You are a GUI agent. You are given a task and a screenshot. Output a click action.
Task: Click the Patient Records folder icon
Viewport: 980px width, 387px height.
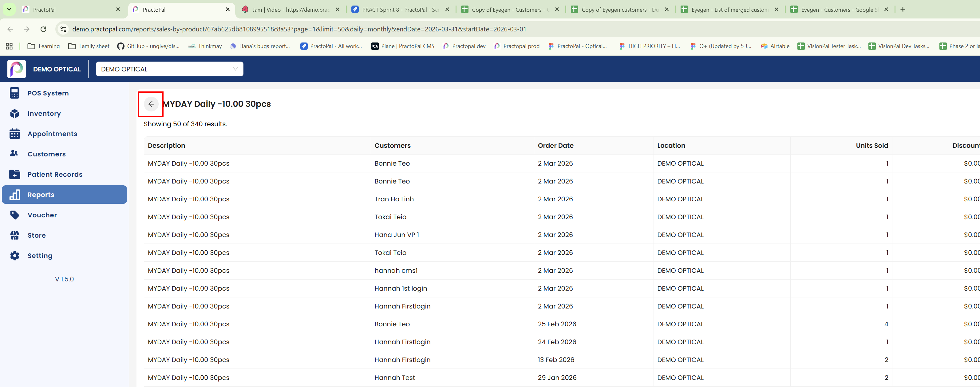14,174
